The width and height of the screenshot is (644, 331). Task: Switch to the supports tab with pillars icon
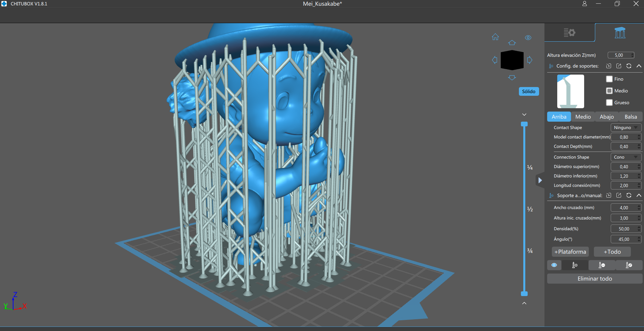[x=619, y=33]
